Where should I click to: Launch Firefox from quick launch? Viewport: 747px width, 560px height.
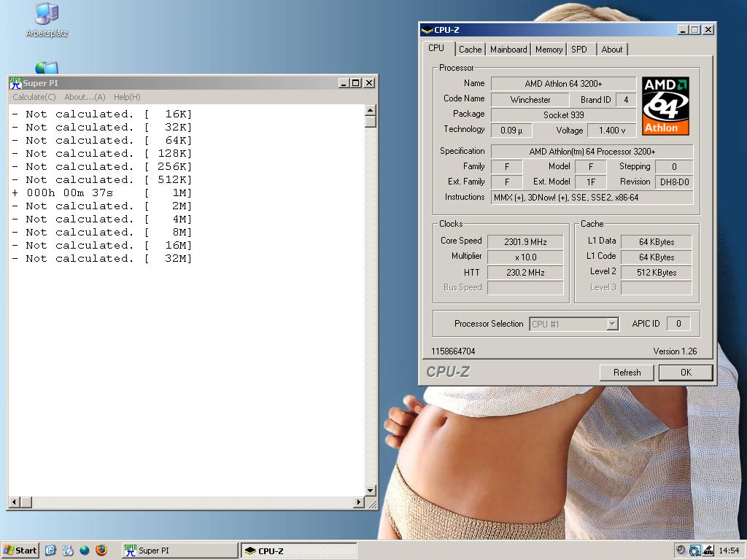tap(101, 551)
